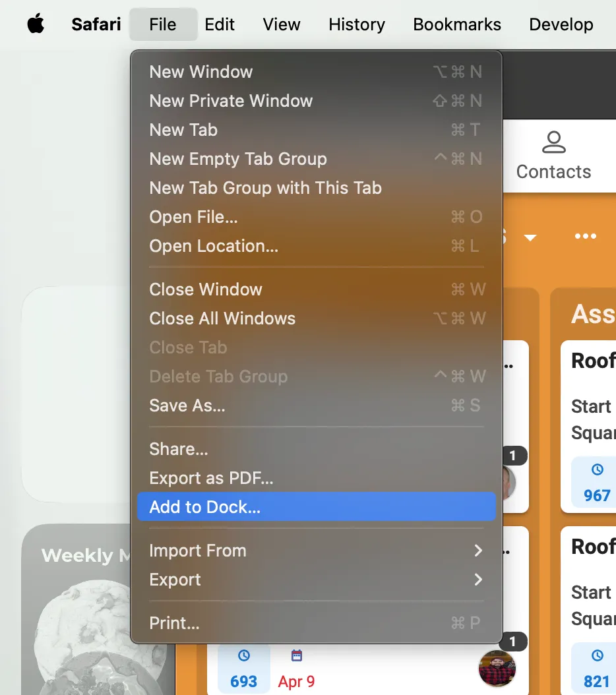Screen dimensions: 616x695
Task: Open the View menu
Action: 282,24
